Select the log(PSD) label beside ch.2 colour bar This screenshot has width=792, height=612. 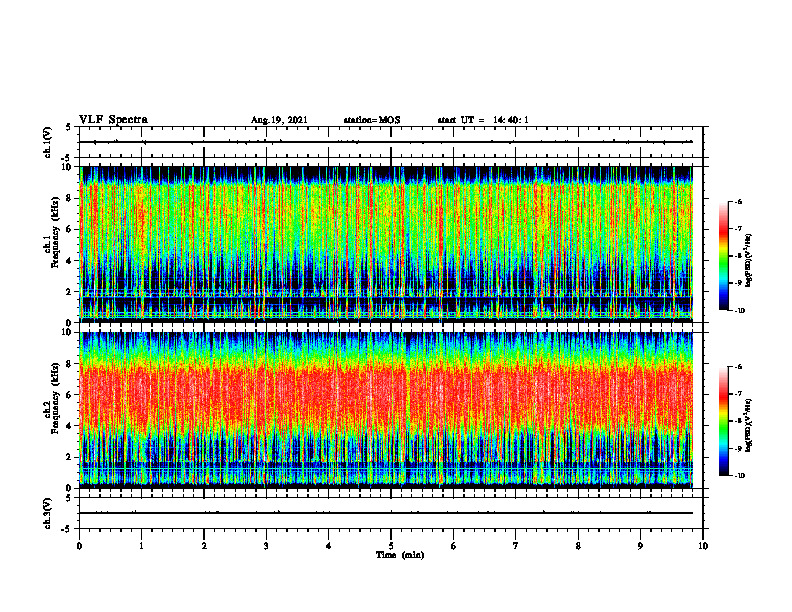[749, 425]
